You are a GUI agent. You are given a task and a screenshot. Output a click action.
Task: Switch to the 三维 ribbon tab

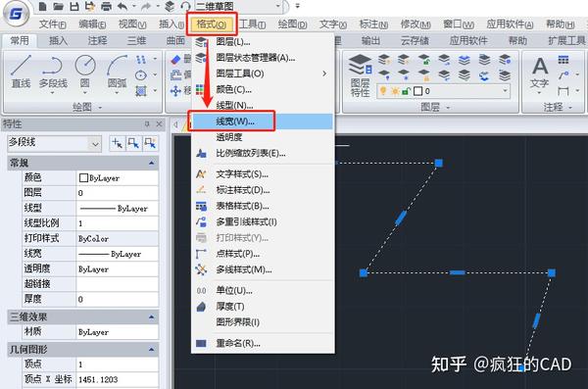(x=136, y=40)
